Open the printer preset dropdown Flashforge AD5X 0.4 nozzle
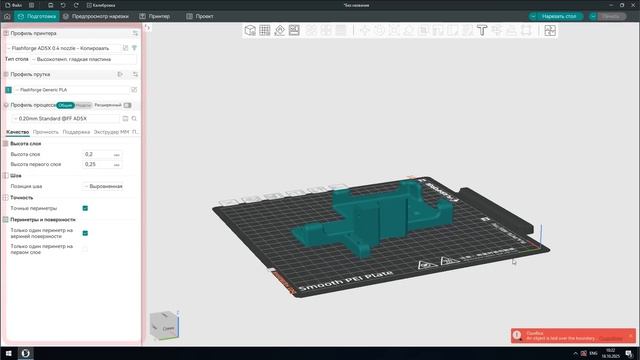The width and height of the screenshot is (640, 360). tap(63, 48)
